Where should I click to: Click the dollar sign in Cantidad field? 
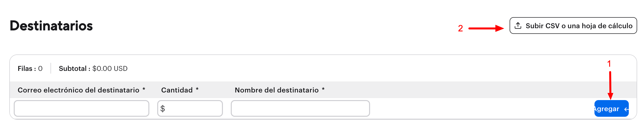pos(163,108)
